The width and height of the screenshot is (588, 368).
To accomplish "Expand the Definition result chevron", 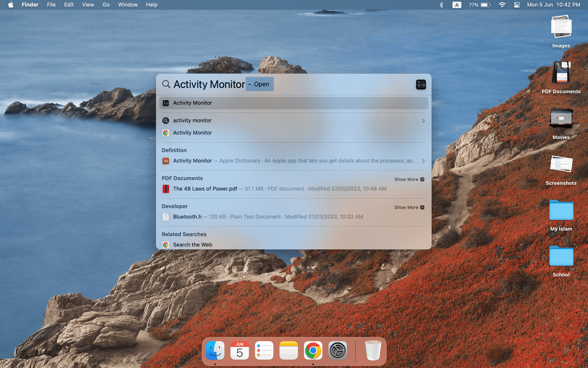I will 423,161.
